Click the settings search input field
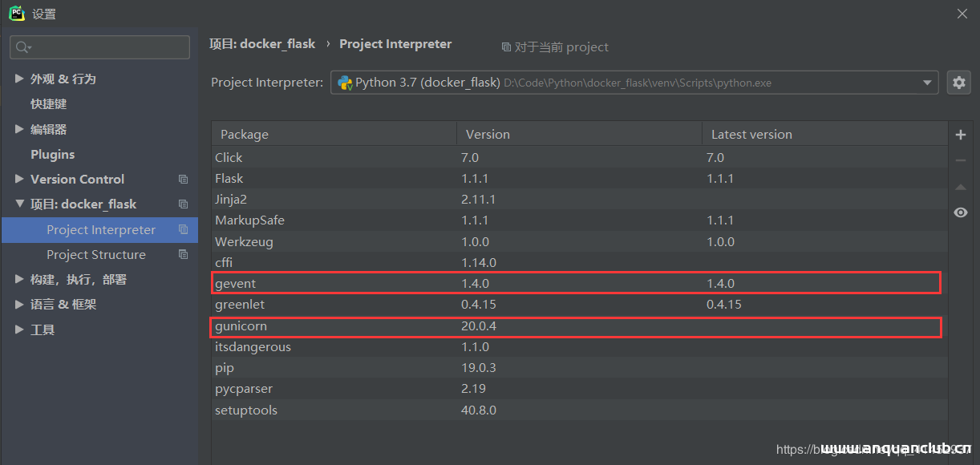Screen dimensions: 980x465 pyautogui.click(x=99, y=47)
